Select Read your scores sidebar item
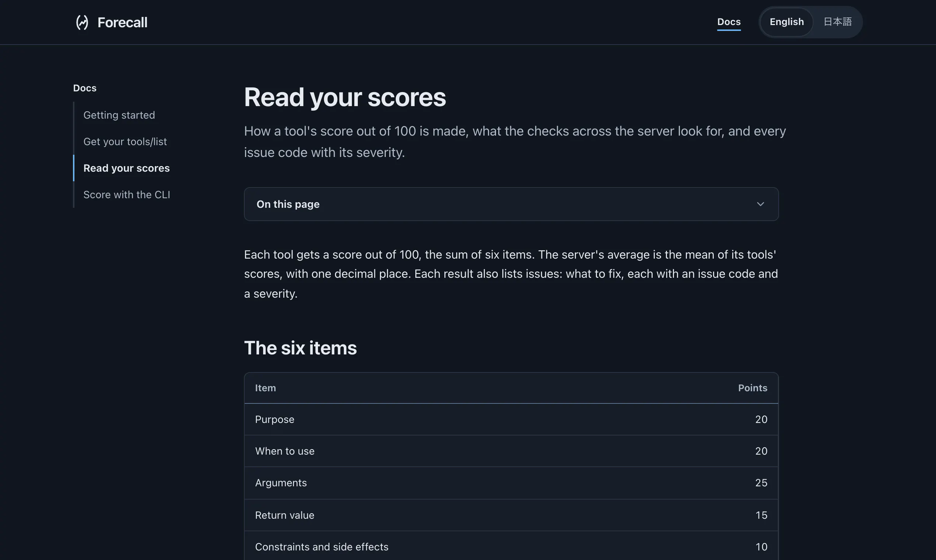 [x=126, y=168]
